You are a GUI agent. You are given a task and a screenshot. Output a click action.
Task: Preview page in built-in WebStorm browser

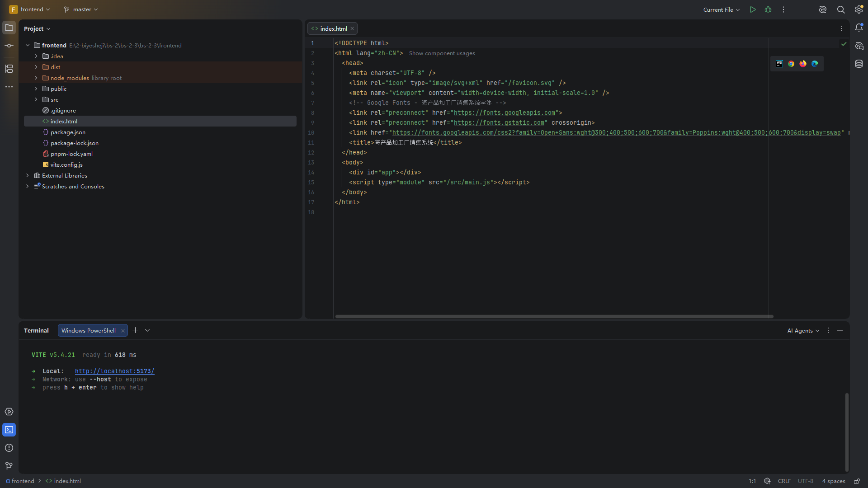coord(779,64)
